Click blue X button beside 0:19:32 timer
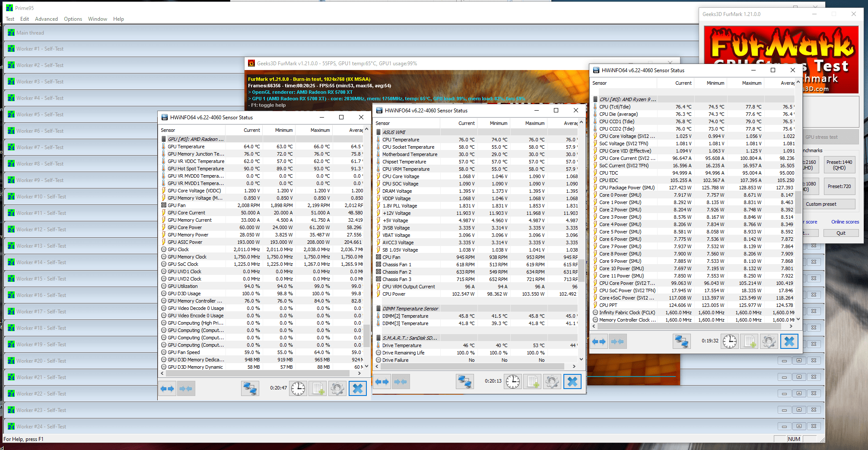This screenshot has height=450, width=868. tap(789, 341)
